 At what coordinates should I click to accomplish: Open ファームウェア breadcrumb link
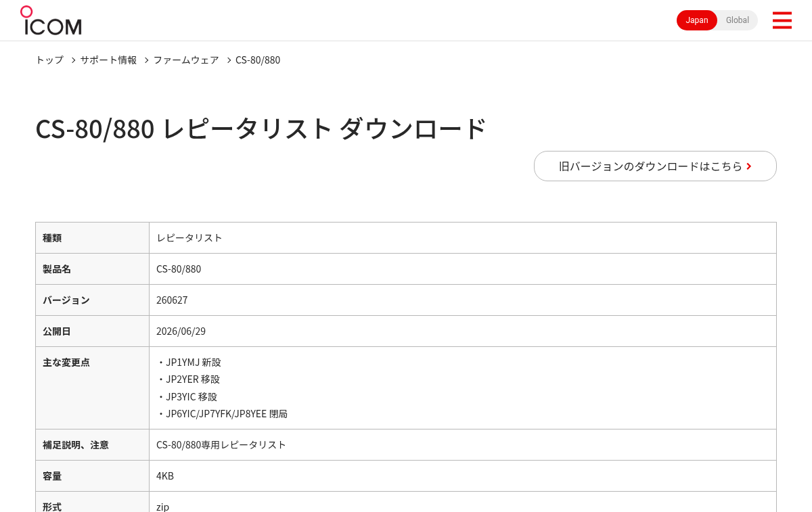point(186,60)
